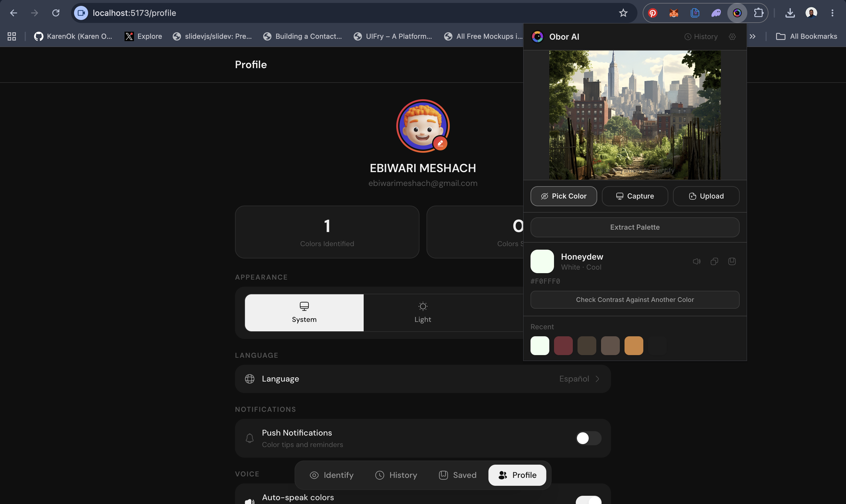Select the white recent color swatch

tap(540, 346)
